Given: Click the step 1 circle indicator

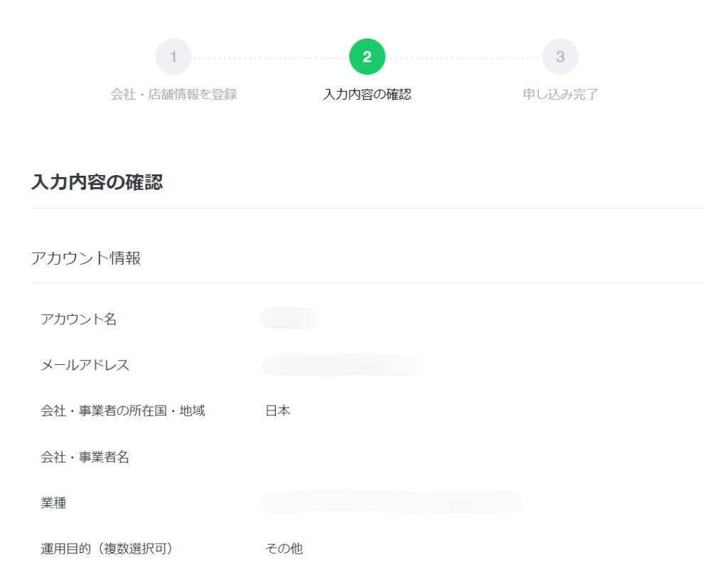Looking at the screenshot, I should point(173,56).
